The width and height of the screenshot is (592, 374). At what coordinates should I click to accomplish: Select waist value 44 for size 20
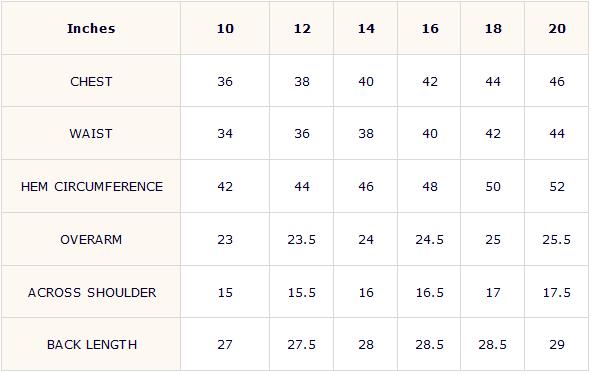point(557,134)
